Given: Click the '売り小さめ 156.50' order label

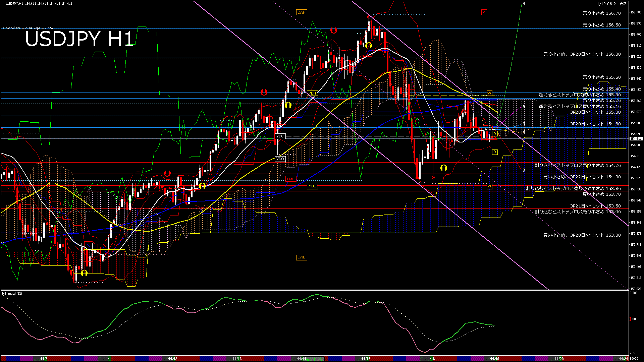Looking at the screenshot, I should tap(602, 25).
